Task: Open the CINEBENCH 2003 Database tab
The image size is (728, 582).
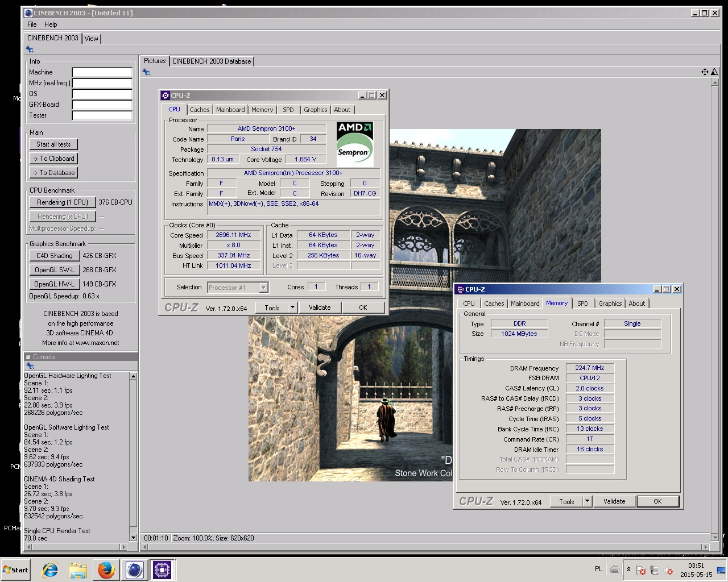Action: coord(212,61)
